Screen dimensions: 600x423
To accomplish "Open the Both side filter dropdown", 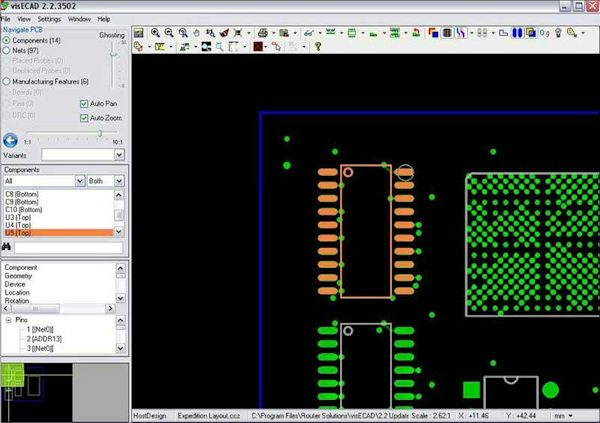I will click(119, 181).
